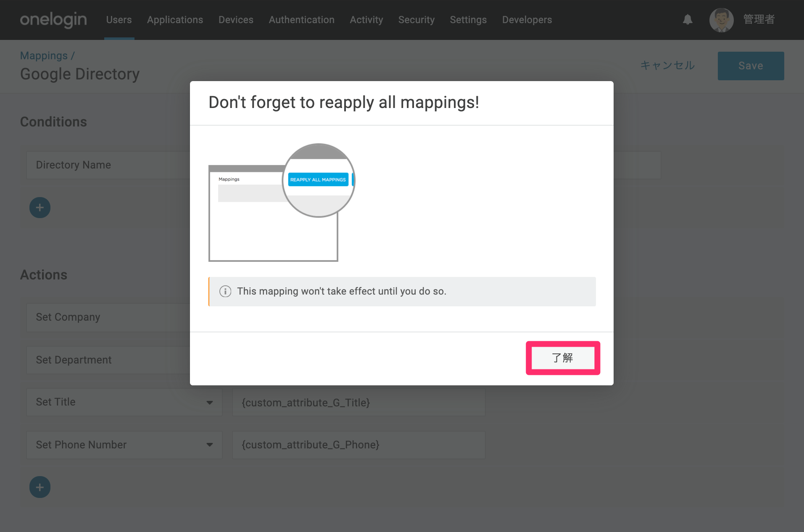Click the info icon in the warning banner
Screen dimensions: 804x532
click(x=225, y=291)
